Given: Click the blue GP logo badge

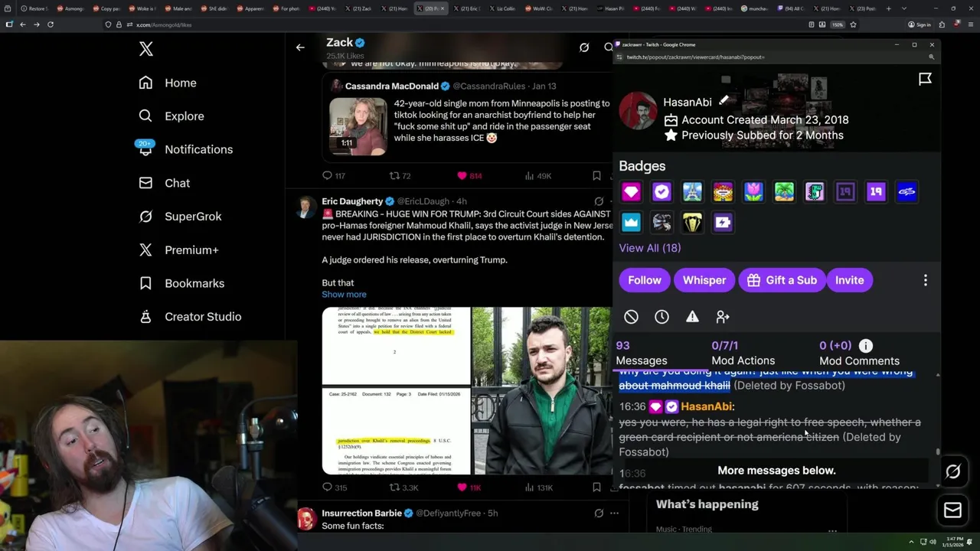Looking at the screenshot, I should pos(906,192).
